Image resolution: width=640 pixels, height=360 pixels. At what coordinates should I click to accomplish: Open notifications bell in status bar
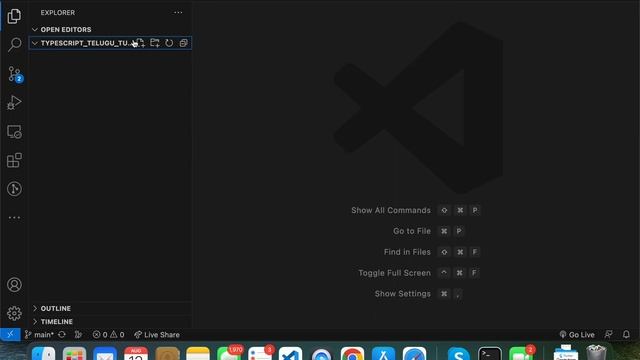(x=626, y=334)
